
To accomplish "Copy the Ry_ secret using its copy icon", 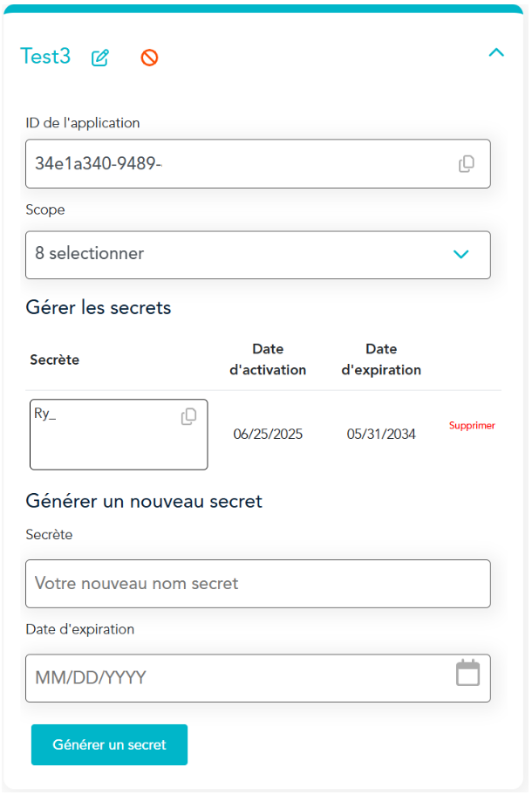I will [188, 417].
